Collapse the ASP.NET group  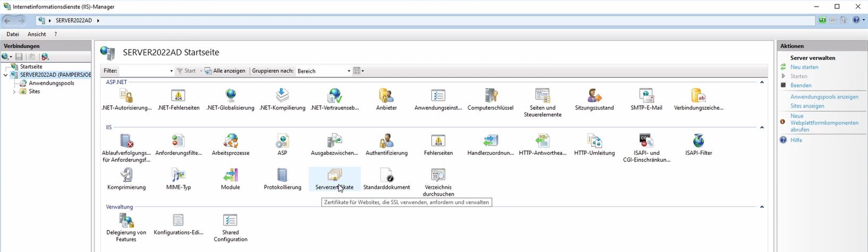[762, 82]
